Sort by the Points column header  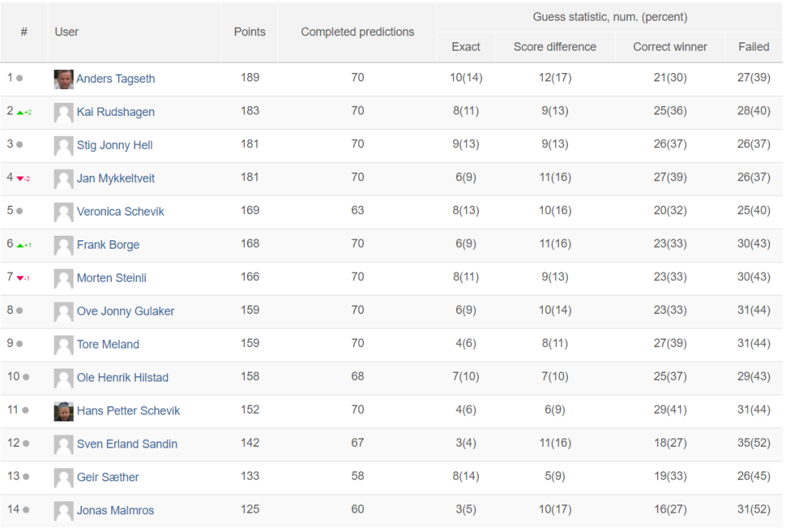point(249,32)
